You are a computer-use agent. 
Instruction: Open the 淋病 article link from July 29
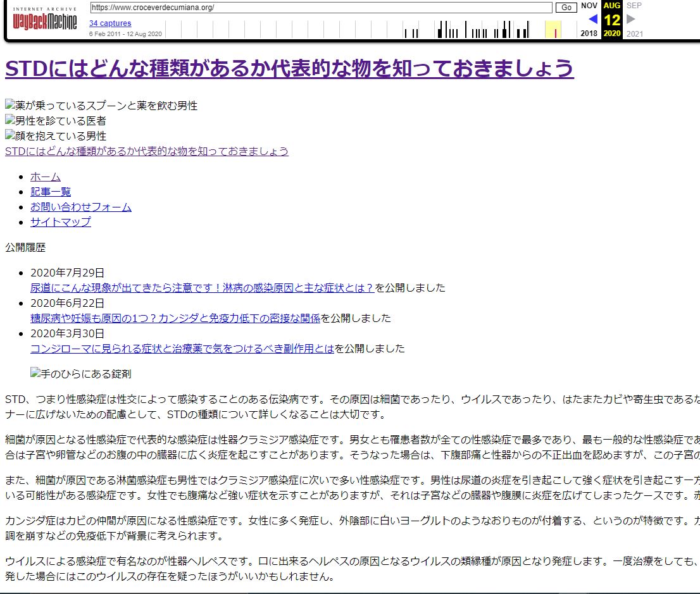click(x=203, y=288)
